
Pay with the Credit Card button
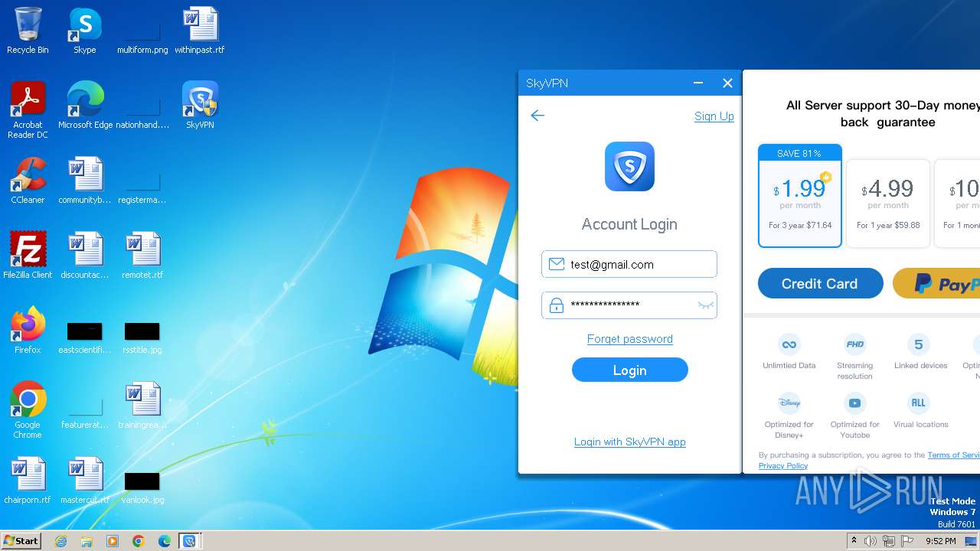coord(820,283)
